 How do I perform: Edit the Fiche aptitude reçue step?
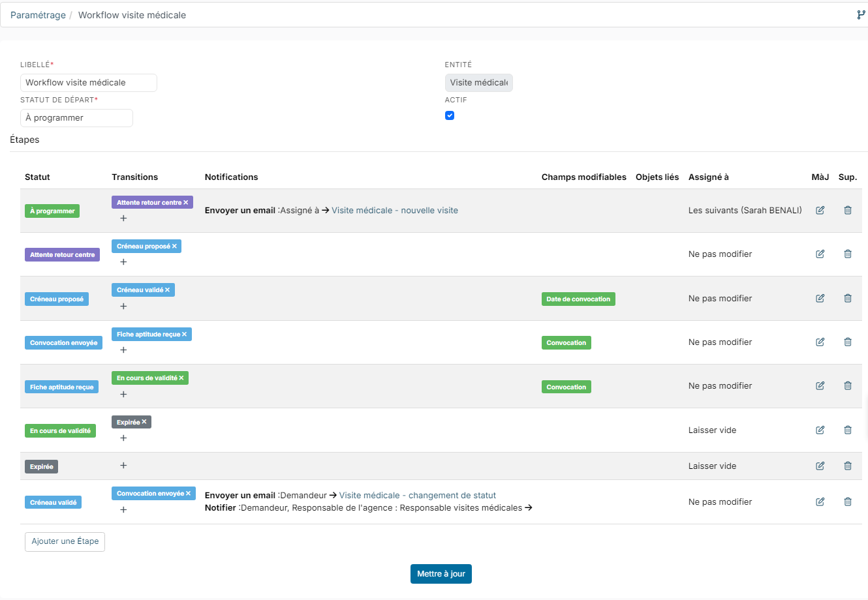820,385
